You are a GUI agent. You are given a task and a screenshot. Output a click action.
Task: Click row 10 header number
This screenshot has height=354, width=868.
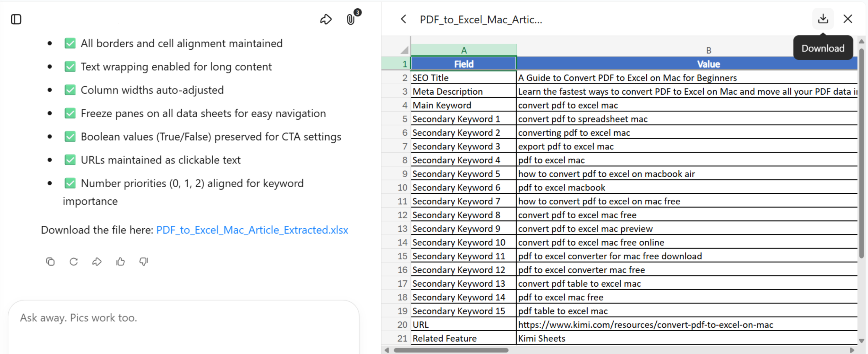(396, 188)
